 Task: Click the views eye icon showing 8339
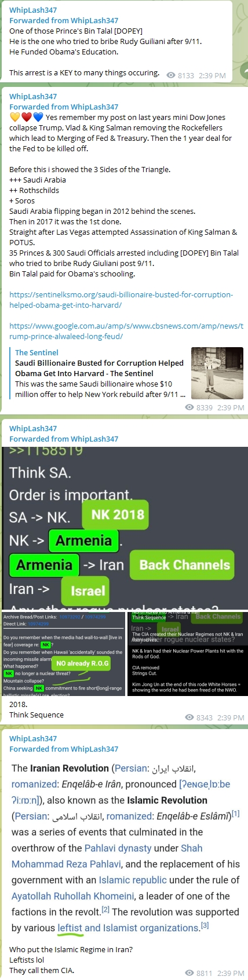point(189,407)
